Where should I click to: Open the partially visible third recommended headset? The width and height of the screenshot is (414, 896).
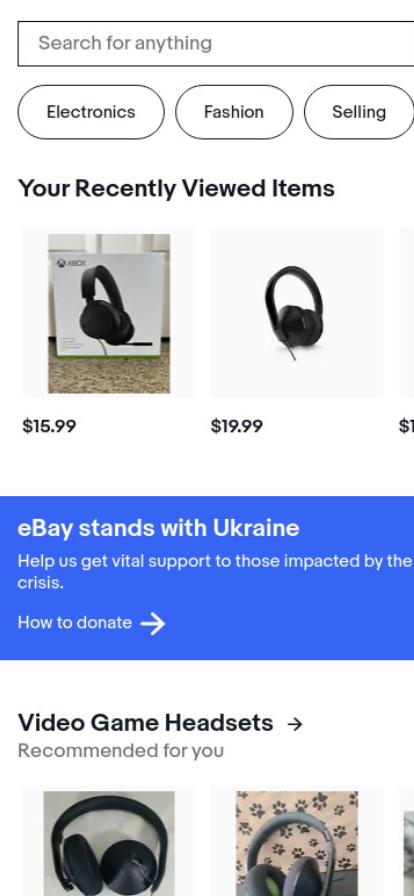coord(408,851)
